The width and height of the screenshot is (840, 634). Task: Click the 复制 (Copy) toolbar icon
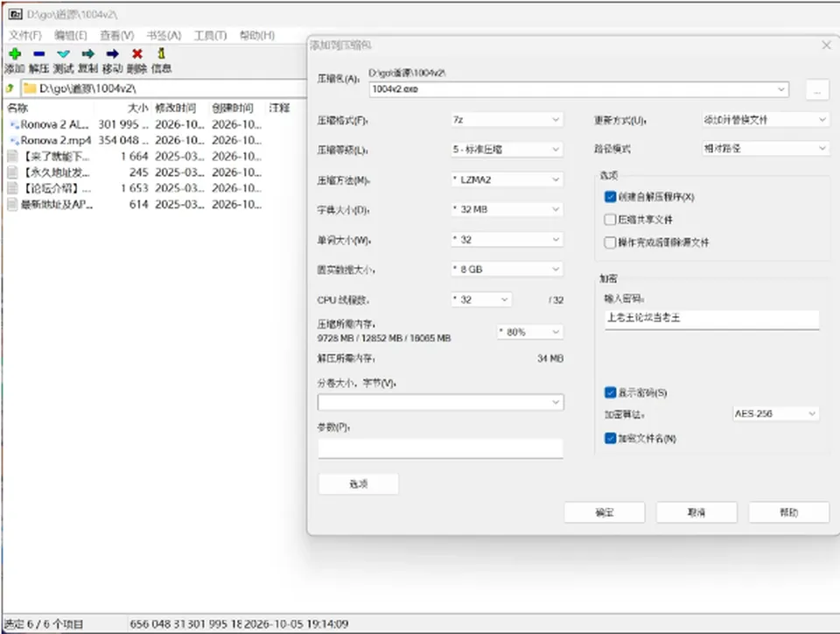click(x=87, y=53)
